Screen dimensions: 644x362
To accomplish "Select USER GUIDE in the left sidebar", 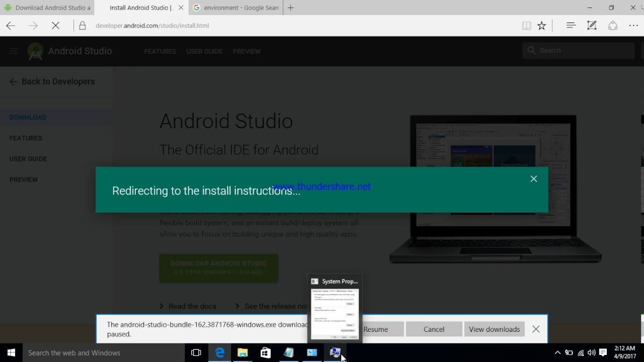I will pyautogui.click(x=28, y=158).
